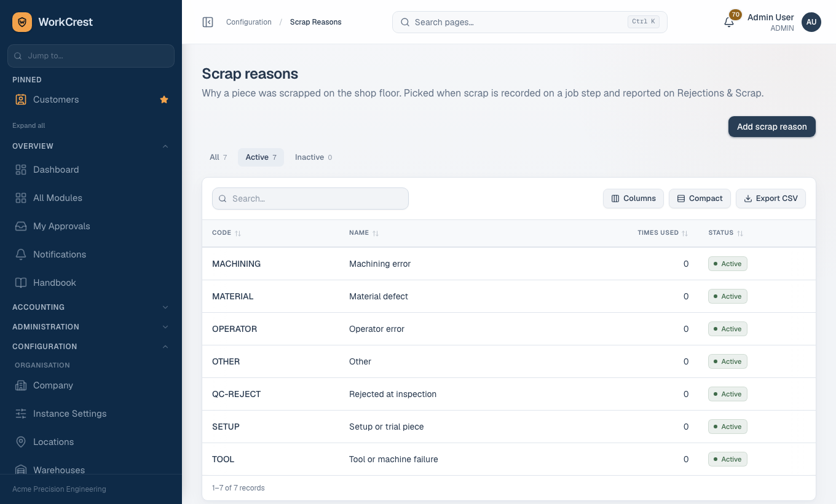Click the Add scrap reason button
The width and height of the screenshot is (836, 504).
click(x=772, y=127)
